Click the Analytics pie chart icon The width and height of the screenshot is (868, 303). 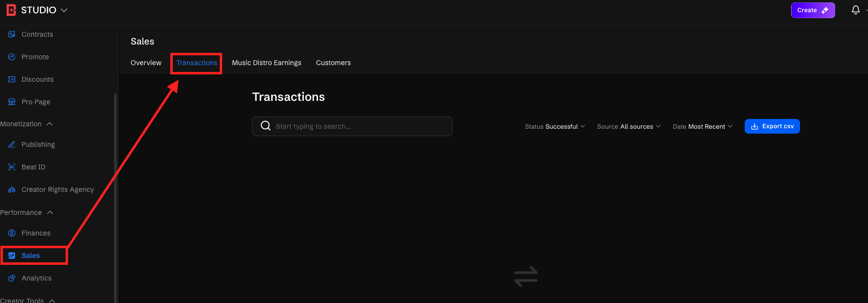click(12, 278)
